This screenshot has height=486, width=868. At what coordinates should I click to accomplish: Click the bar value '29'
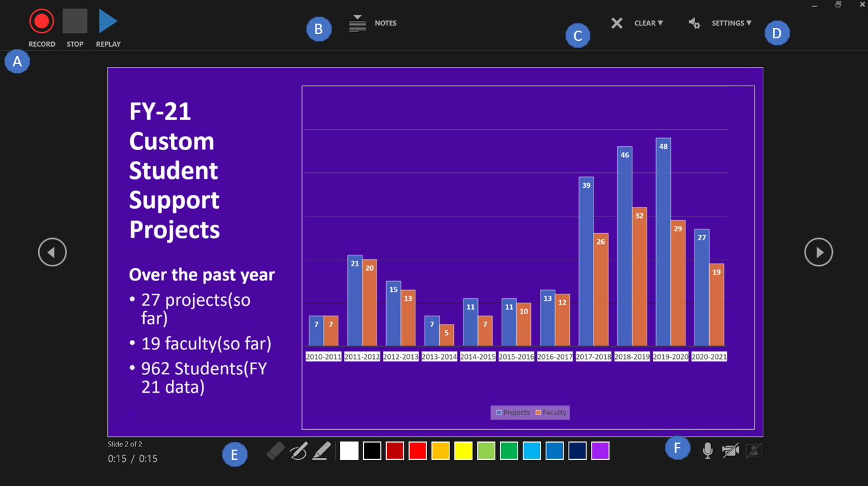point(678,229)
